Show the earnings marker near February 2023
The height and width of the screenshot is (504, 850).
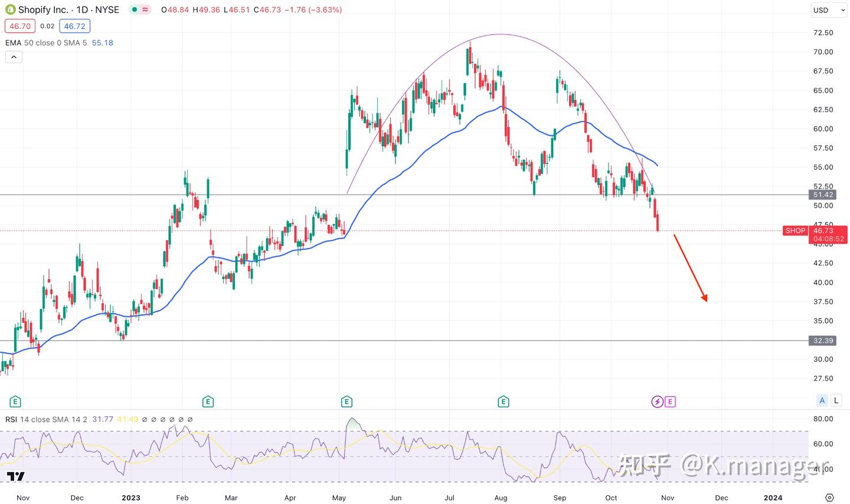click(208, 402)
